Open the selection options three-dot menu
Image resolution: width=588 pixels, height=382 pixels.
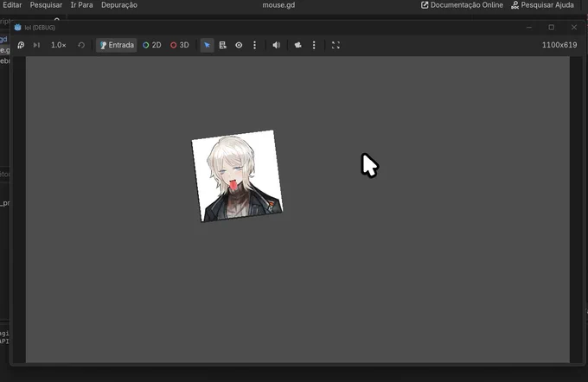pyautogui.click(x=254, y=45)
